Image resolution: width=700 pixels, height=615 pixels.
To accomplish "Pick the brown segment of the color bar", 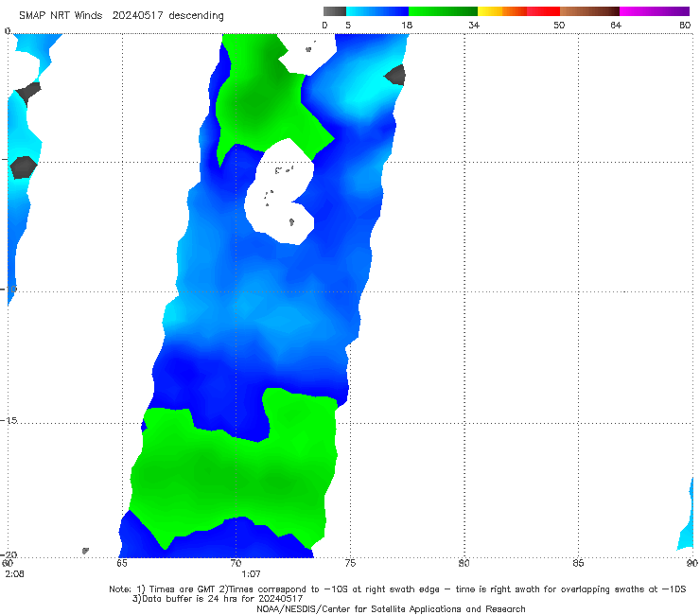I will click(589, 11).
